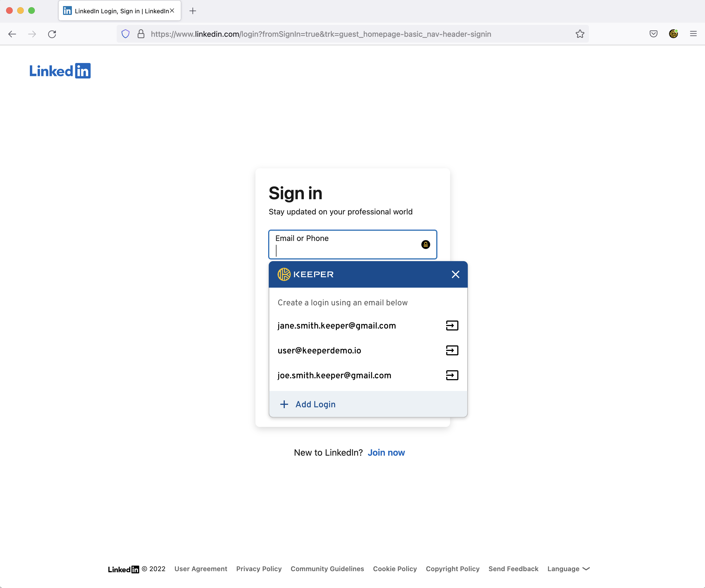Open the User Agreement footer link
The width and height of the screenshot is (705, 588).
tap(201, 569)
